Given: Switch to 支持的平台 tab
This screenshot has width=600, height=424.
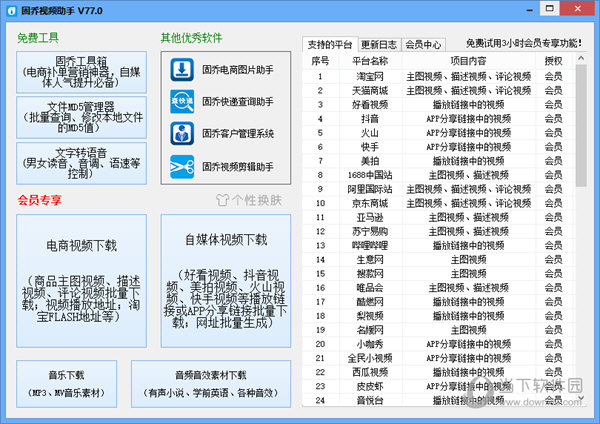Looking at the screenshot, I should point(330,45).
